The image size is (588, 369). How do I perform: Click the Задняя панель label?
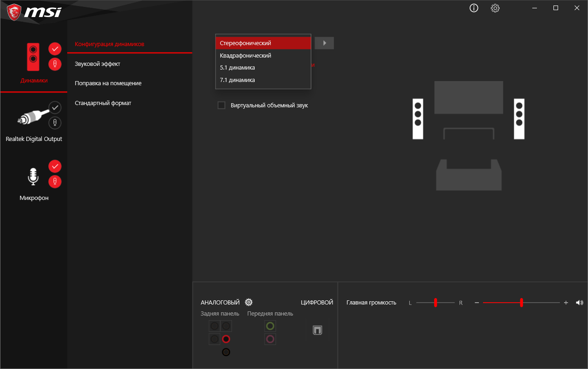[220, 314]
